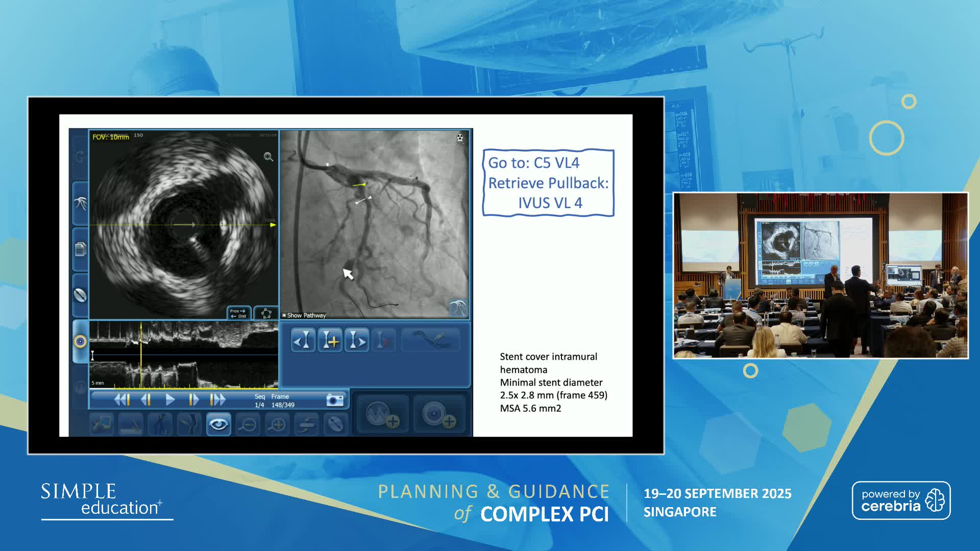980x551 pixels.
Task: Go to next bookmark marker button
Action: point(357,340)
